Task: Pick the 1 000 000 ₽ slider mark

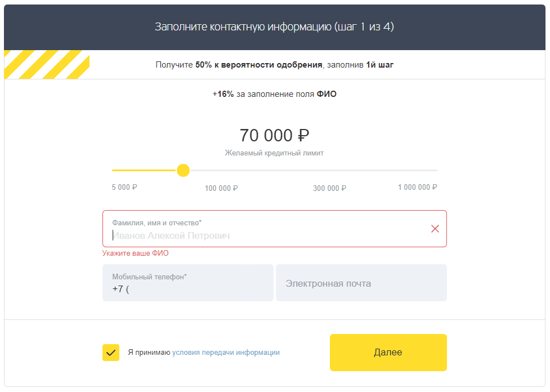Action: click(417, 188)
